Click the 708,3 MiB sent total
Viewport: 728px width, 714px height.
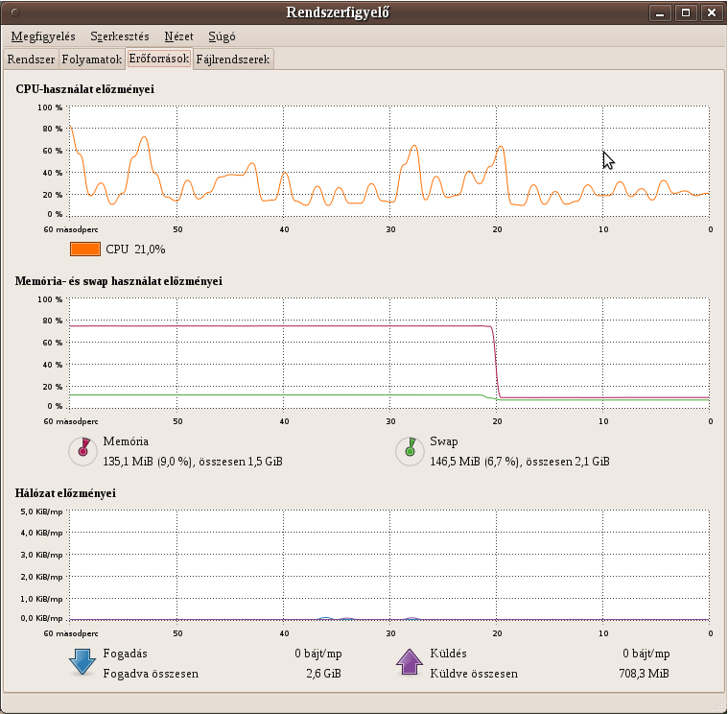[644, 674]
